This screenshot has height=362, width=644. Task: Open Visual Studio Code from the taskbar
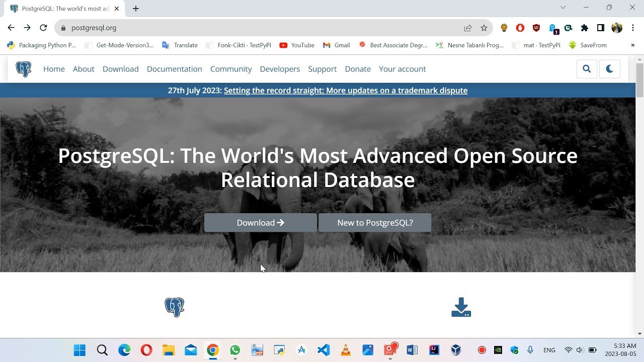[324, 350]
